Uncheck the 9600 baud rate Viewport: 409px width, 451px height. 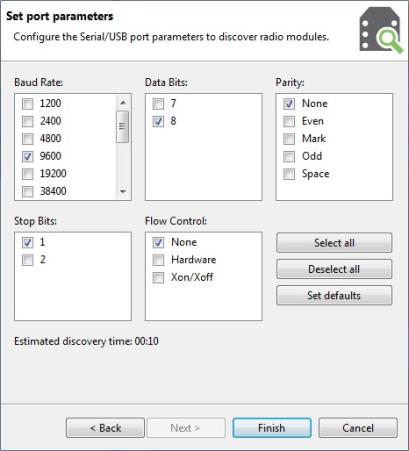tap(28, 156)
